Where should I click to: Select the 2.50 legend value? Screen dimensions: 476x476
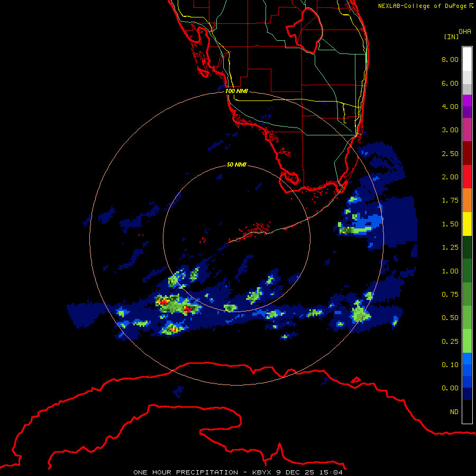450,153
